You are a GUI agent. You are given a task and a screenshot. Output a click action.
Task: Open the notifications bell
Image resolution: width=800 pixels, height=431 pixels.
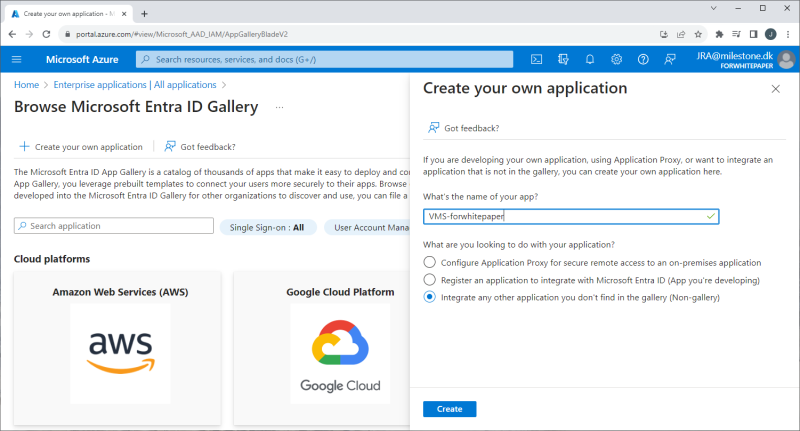click(x=590, y=60)
